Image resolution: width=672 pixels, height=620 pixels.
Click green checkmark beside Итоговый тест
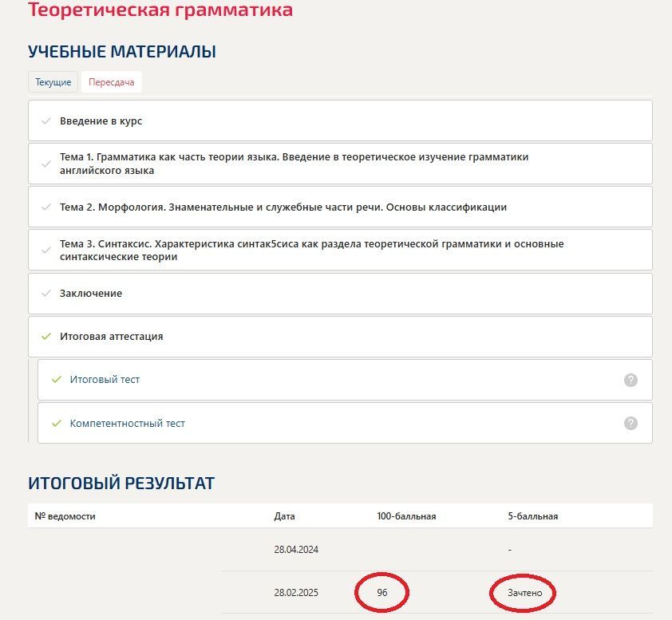pos(56,380)
